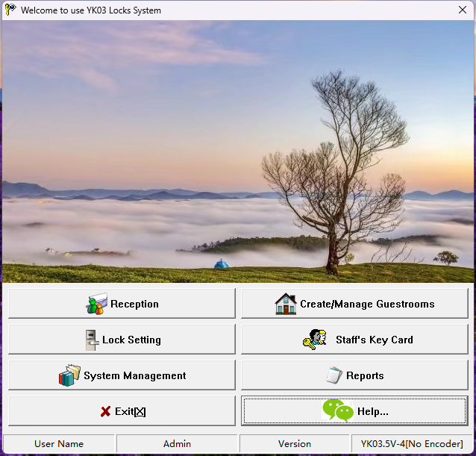Click the YK03.5V-4 version status cell
Viewport: 476px width, 456px height.
[413, 444]
